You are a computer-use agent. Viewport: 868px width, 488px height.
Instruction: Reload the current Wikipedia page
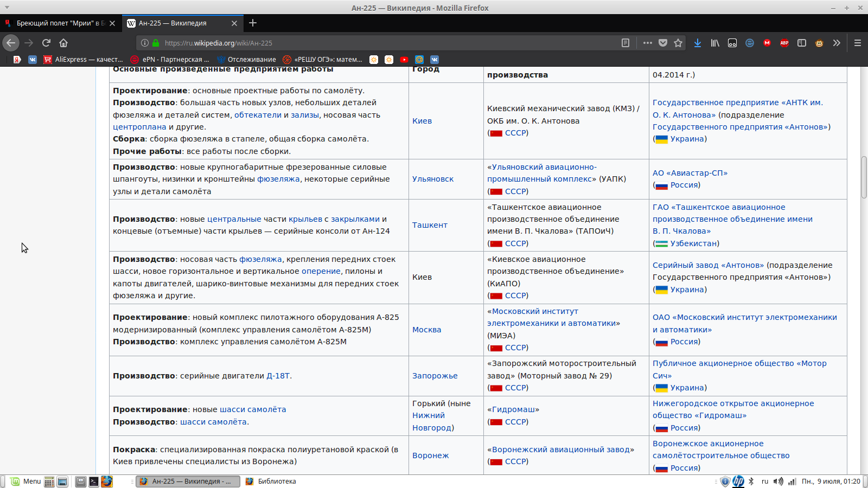point(46,43)
